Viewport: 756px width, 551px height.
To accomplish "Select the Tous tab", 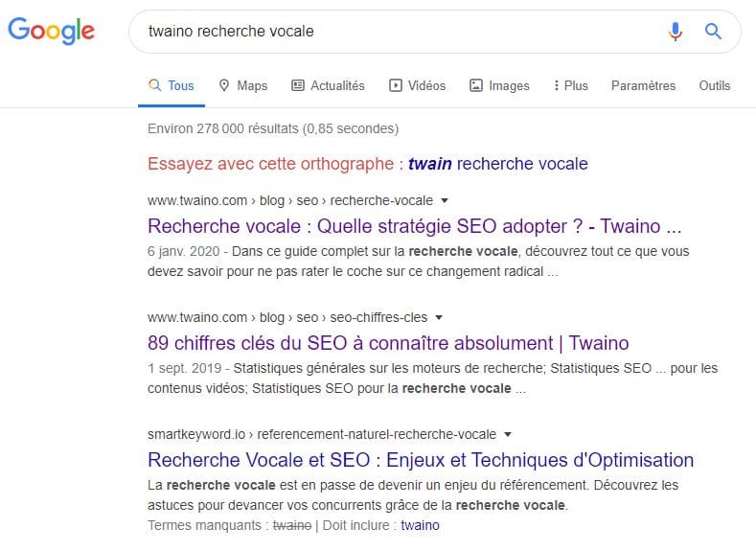I will [172, 86].
